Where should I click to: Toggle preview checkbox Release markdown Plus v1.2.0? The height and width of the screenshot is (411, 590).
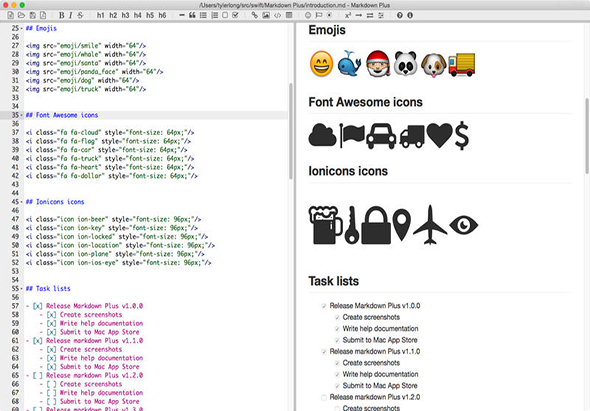[324, 397]
